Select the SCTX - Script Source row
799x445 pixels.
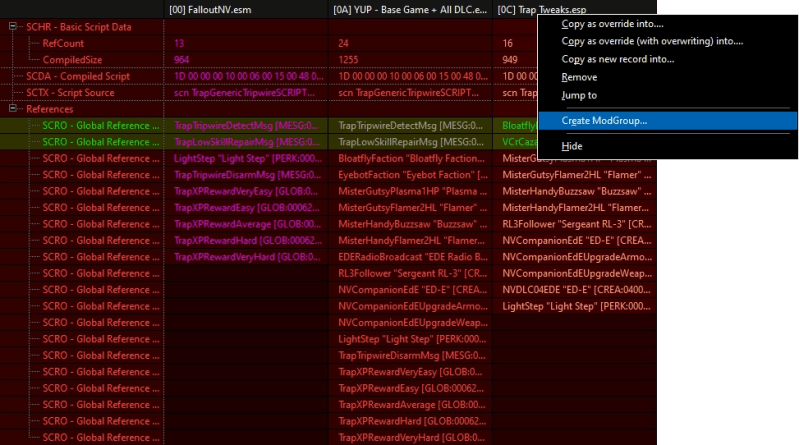(70, 93)
